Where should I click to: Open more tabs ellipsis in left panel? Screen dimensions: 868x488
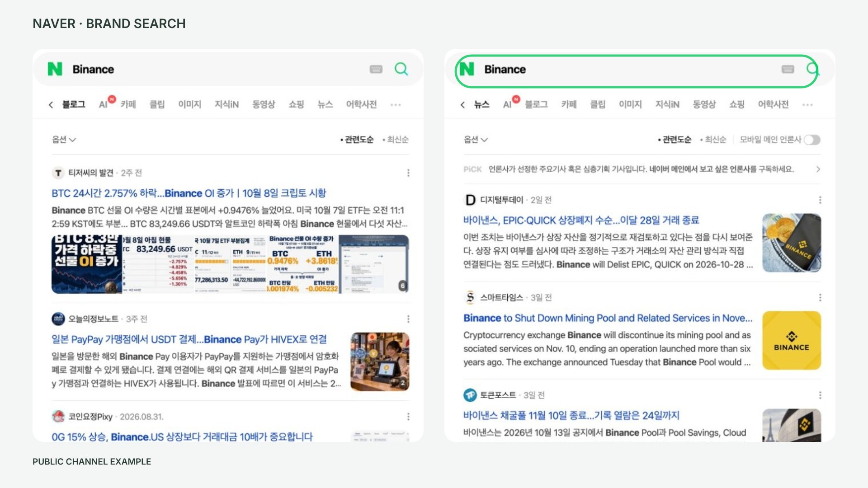396,105
